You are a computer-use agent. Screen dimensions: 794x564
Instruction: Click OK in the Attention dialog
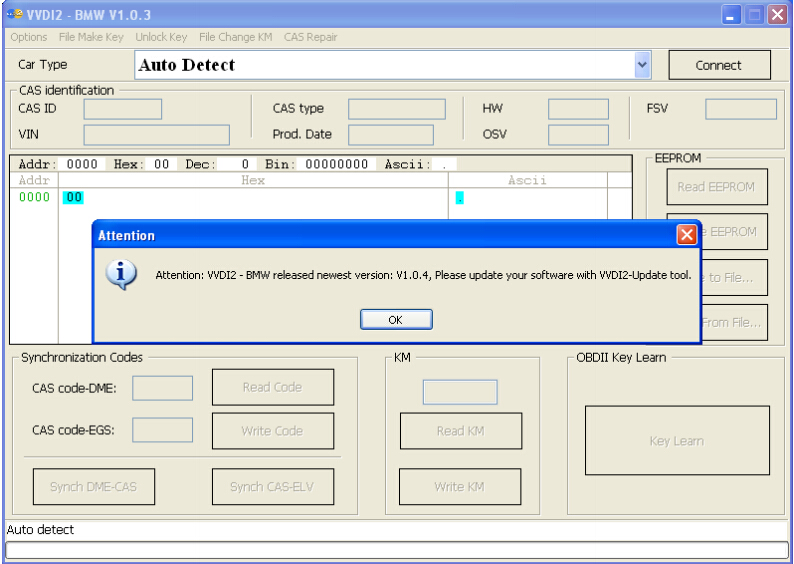pyautogui.click(x=396, y=319)
